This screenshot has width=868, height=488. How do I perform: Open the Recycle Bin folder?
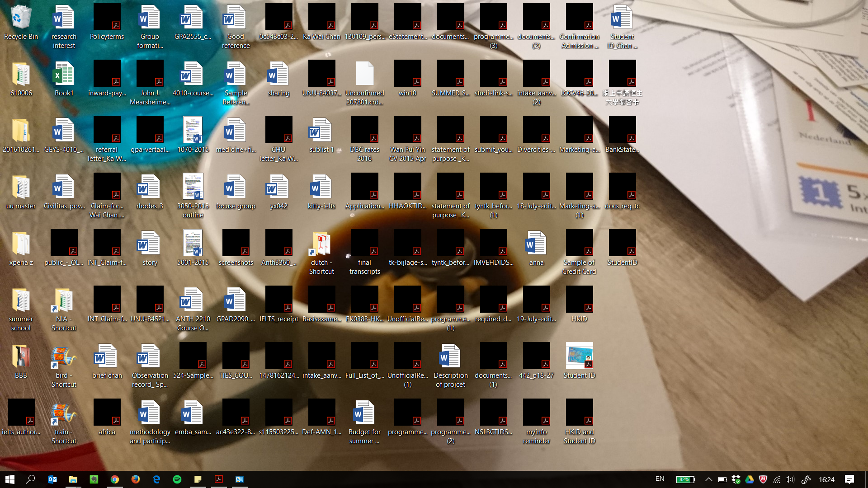pyautogui.click(x=21, y=20)
